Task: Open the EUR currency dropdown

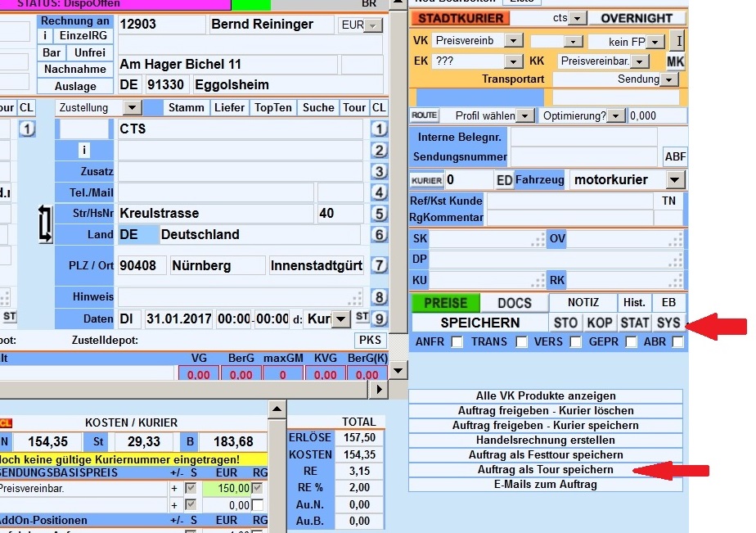Action: tap(373, 25)
